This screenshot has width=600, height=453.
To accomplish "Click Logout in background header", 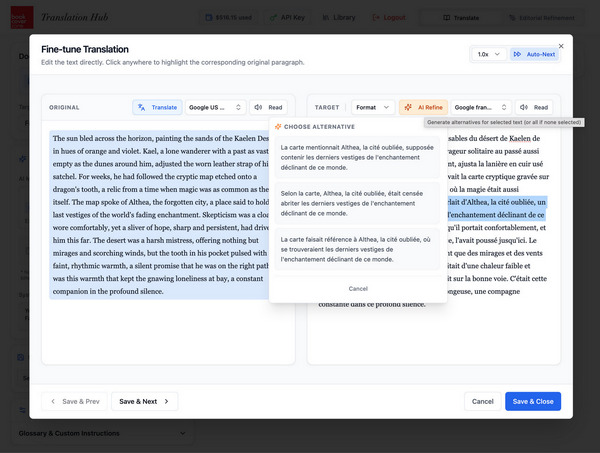I will (x=389, y=18).
